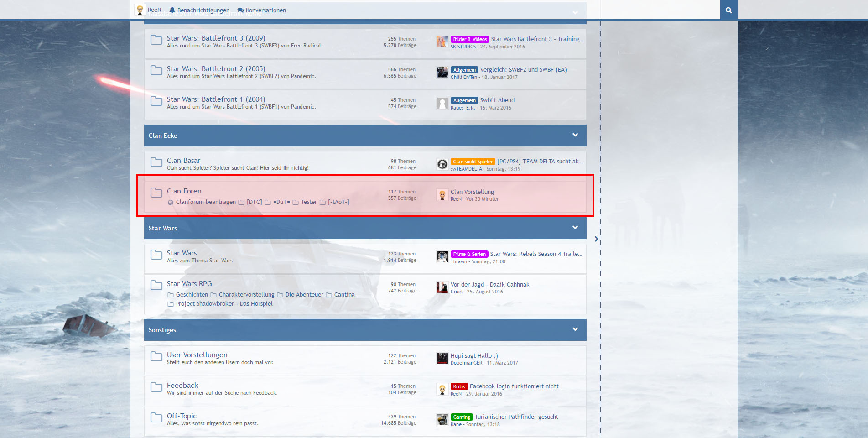Click small folder icon before Project Shadowbroker
Screen dimensions: 868x438
tap(171, 304)
